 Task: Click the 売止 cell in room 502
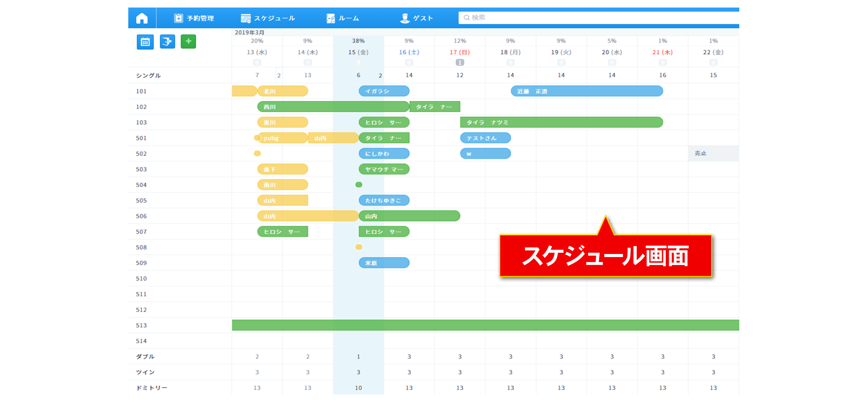pos(713,153)
